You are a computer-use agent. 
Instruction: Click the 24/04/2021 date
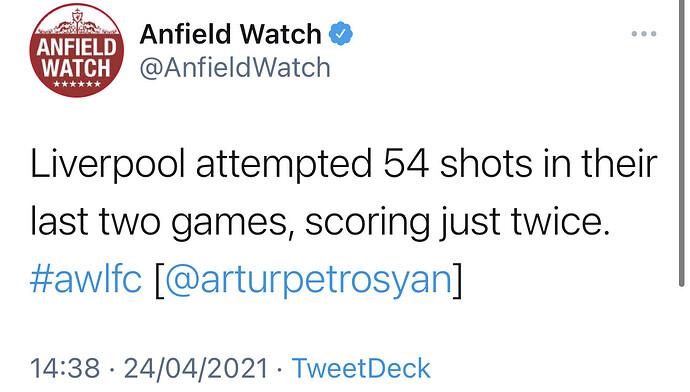tap(196, 369)
